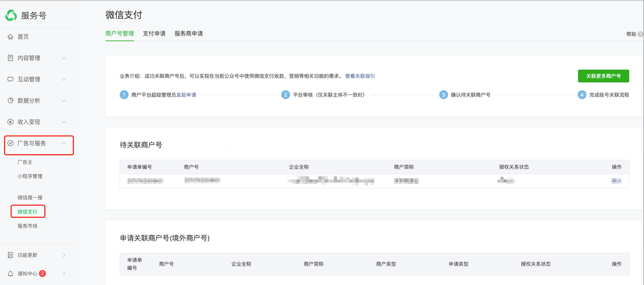The image size is (644, 285).
Task: Click the green WeChat 服务号 logo
Action: pos(11,15)
